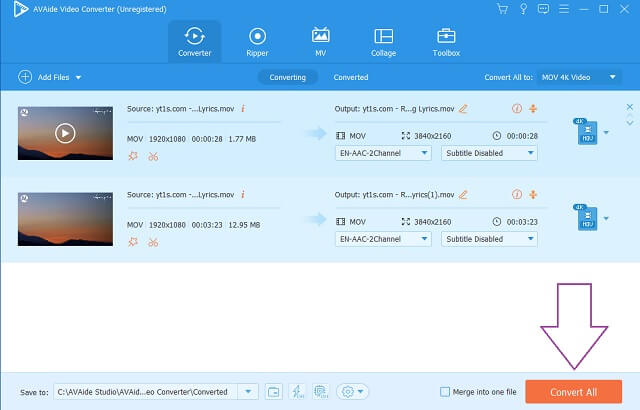This screenshot has height=410, width=640.
Task: Click the compress icon for R...g Lyrics.mov output
Action: tap(533, 109)
